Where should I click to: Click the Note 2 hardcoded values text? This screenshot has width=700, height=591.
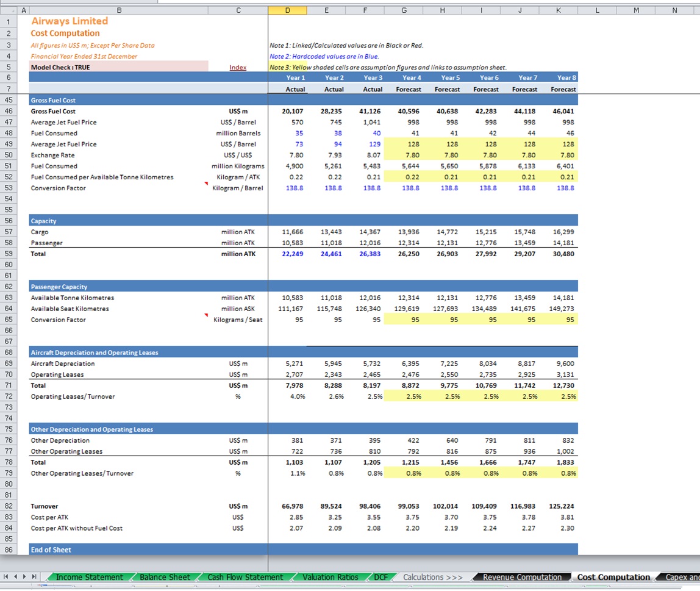click(x=324, y=56)
